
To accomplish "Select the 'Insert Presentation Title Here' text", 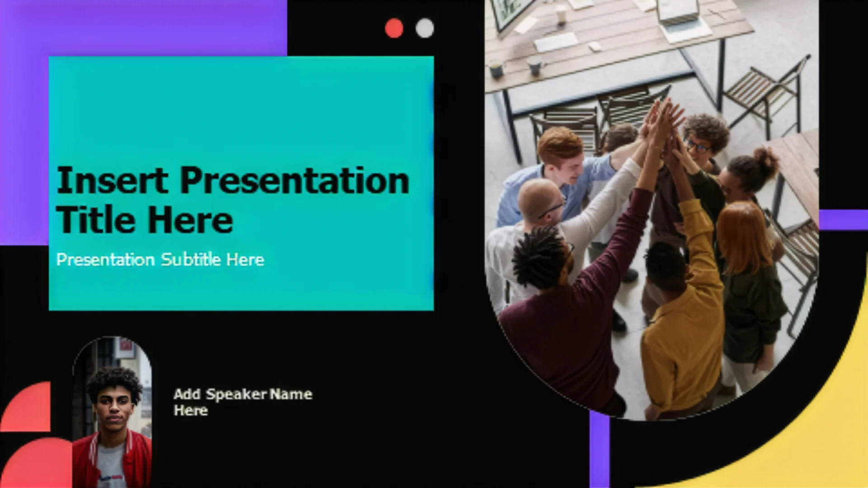I will pyautogui.click(x=232, y=199).
